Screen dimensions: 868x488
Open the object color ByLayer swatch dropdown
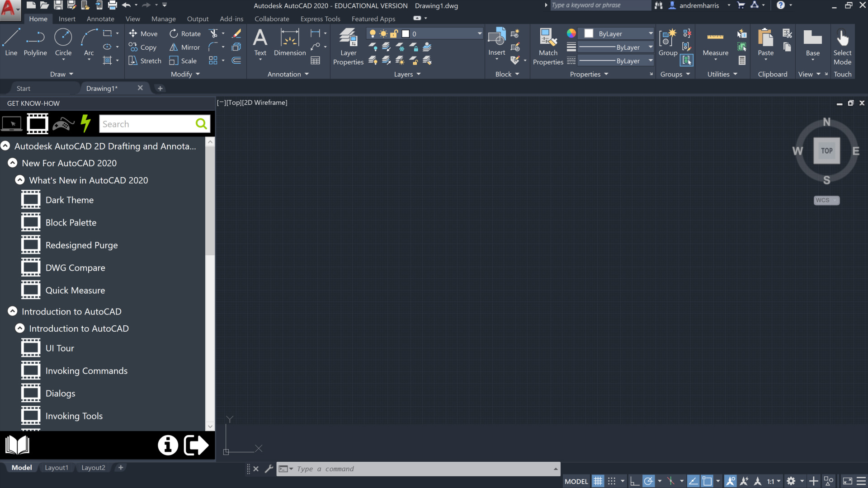coord(651,33)
